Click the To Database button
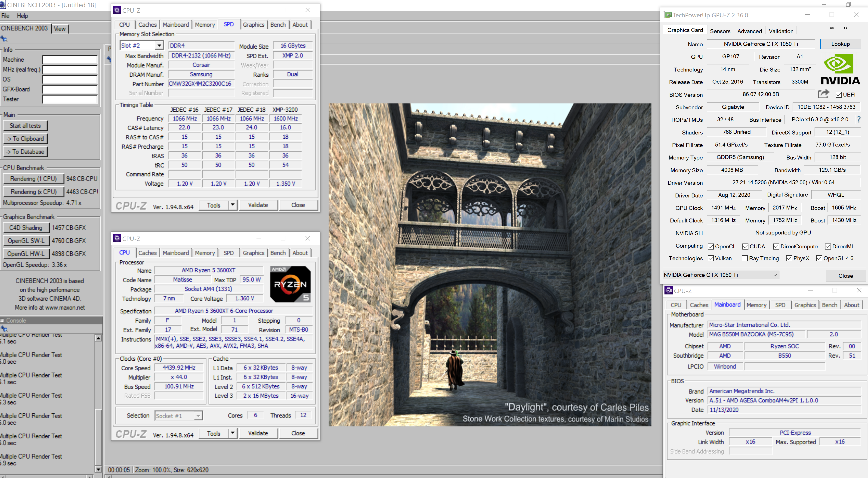 click(25, 152)
